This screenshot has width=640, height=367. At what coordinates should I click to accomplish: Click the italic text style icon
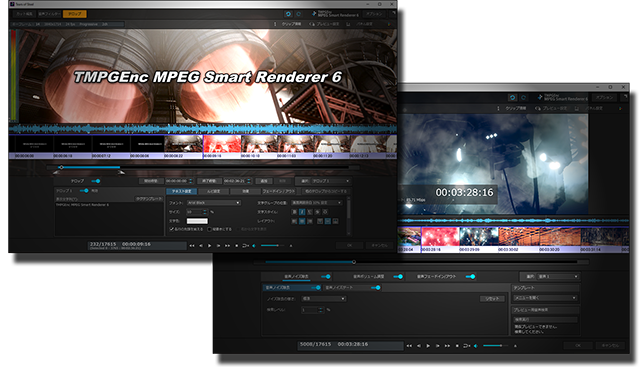[x=302, y=212]
